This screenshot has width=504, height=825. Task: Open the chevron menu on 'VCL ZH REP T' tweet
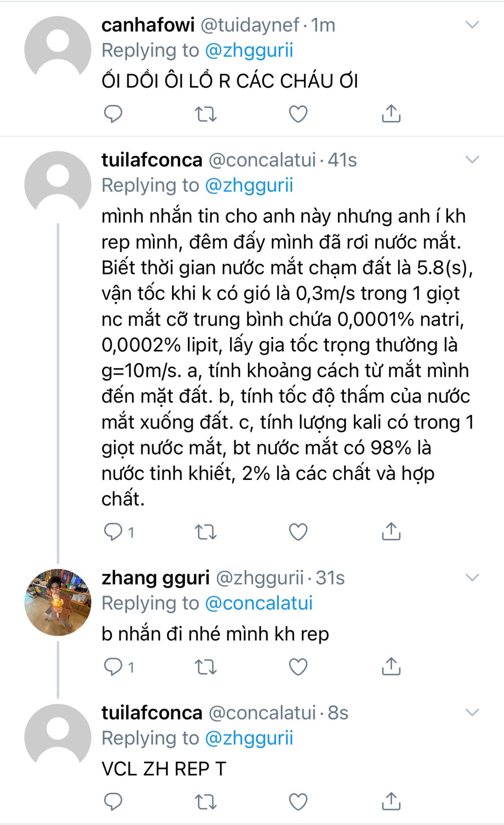pos(472,712)
